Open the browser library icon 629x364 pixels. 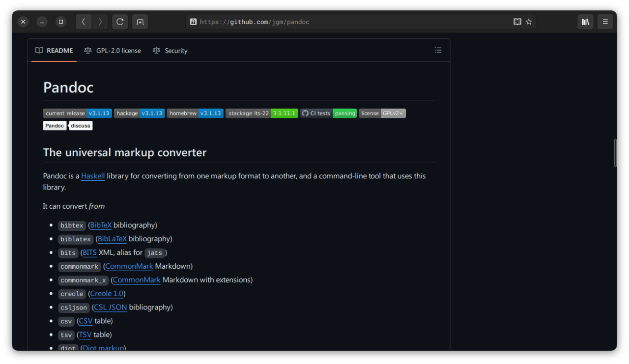[585, 22]
